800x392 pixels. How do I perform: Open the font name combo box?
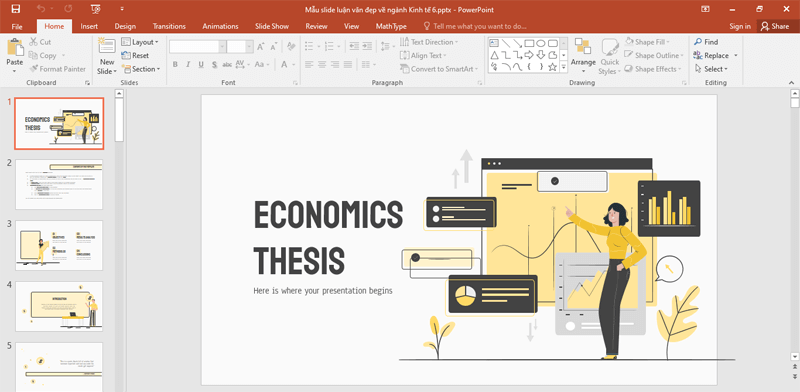(197, 47)
